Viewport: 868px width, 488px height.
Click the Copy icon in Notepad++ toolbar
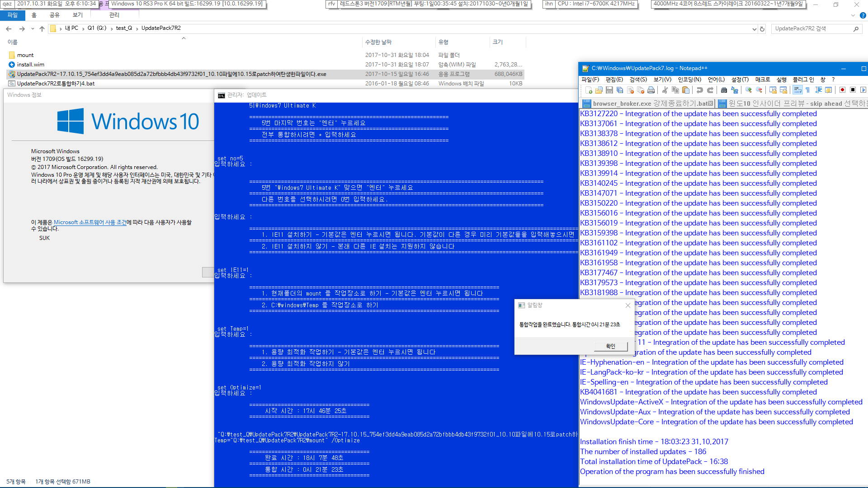point(675,90)
